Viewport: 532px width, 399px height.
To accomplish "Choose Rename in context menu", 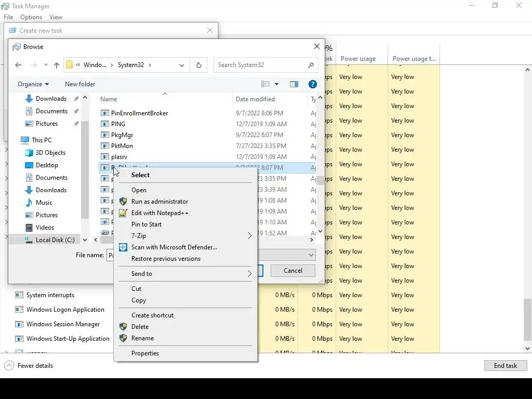I will pyautogui.click(x=185, y=338).
